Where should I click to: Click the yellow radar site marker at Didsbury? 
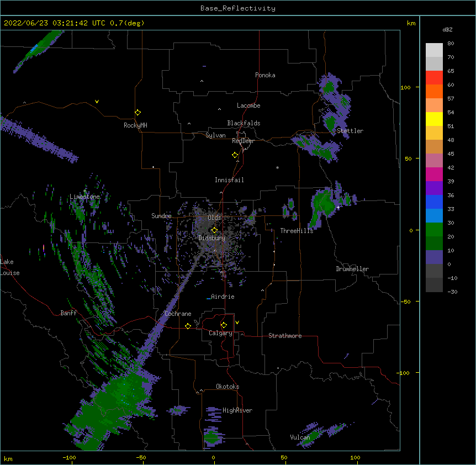[214, 230]
